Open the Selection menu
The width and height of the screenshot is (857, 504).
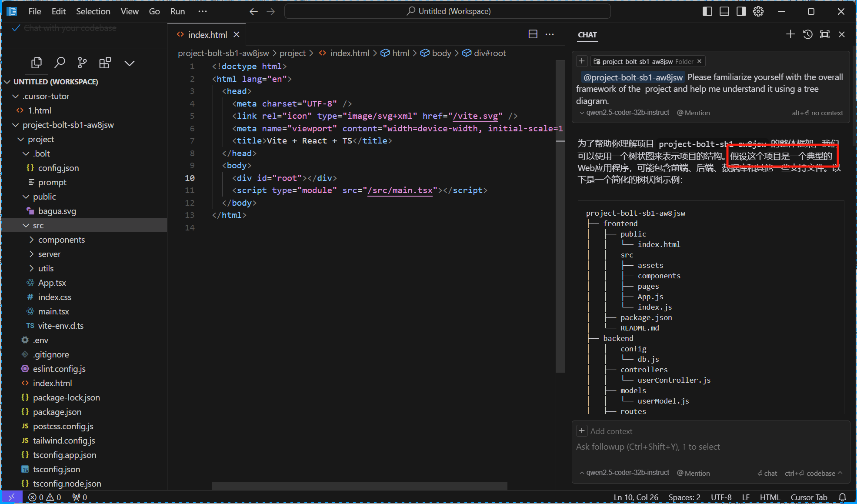[x=93, y=11]
